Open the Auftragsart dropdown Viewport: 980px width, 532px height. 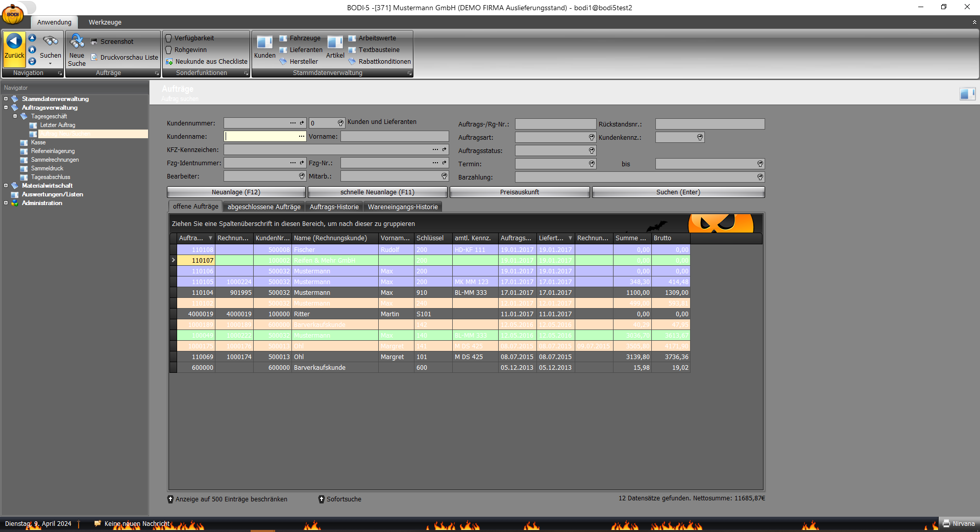(592, 137)
